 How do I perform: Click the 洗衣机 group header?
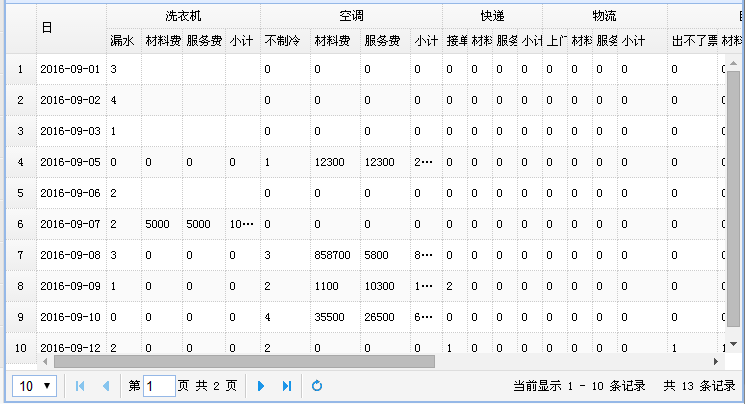183,16
